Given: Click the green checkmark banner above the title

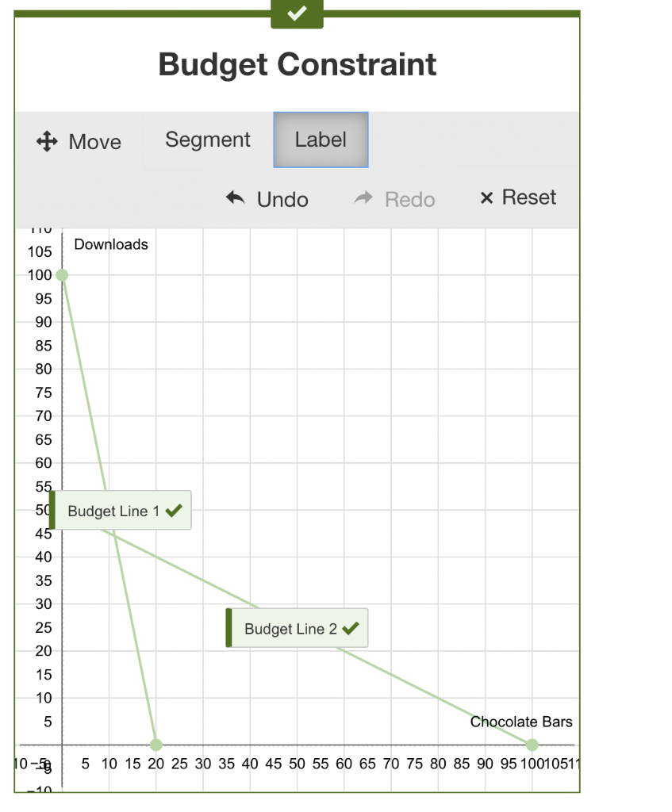Looking at the screenshot, I should pyautogui.click(x=297, y=12).
